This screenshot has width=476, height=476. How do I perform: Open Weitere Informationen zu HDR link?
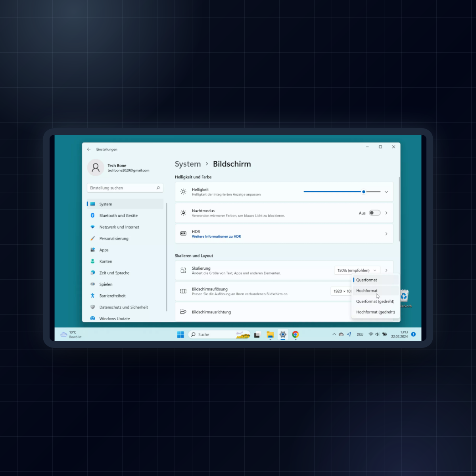tap(216, 236)
